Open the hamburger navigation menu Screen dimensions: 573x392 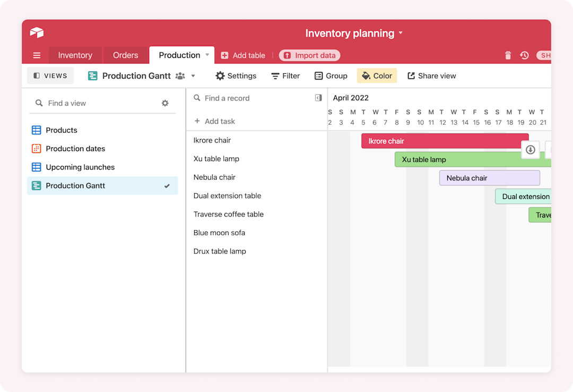point(36,55)
